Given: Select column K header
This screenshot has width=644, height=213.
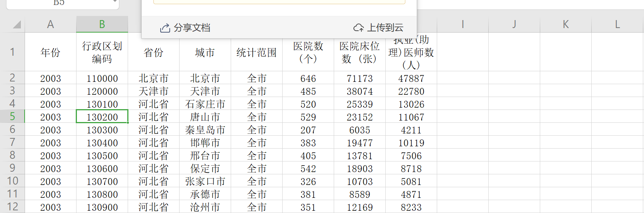Looking at the screenshot, I should (x=566, y=25).
